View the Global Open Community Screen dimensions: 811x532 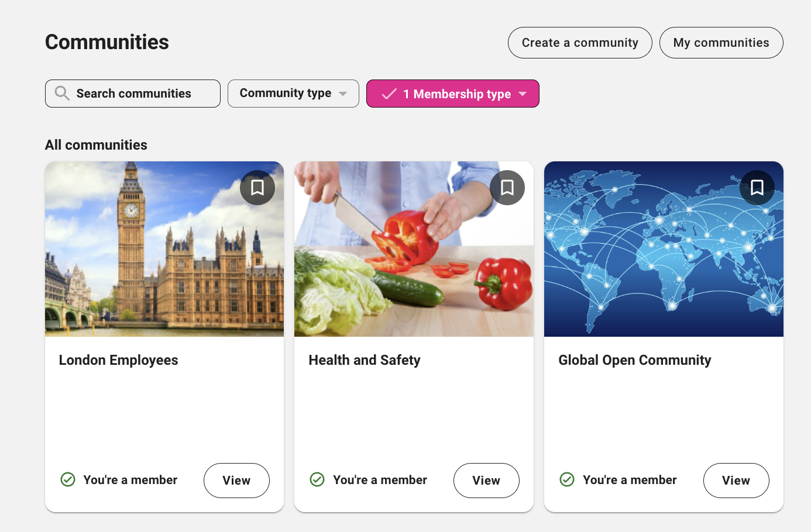tap(736, 481)
